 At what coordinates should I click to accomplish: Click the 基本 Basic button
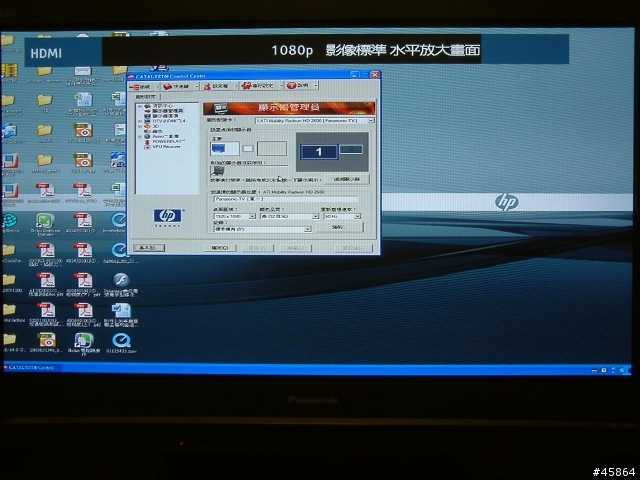tap(149, 248)
